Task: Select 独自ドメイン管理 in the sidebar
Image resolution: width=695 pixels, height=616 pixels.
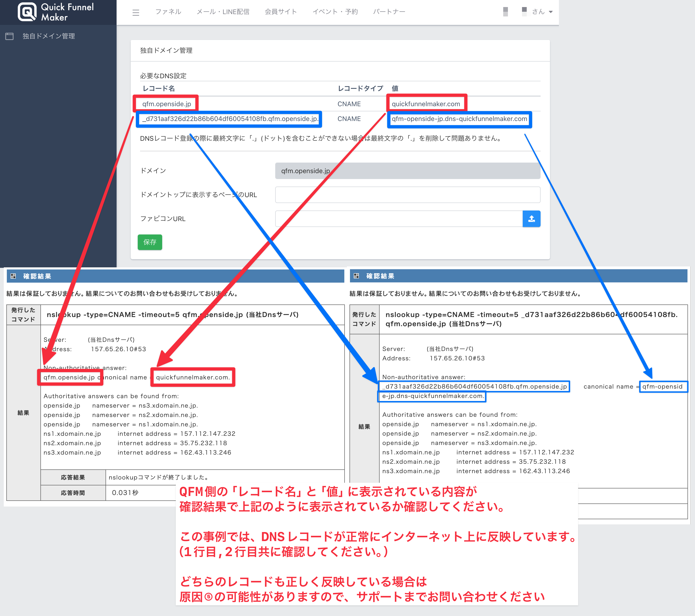Action: click(x=49, y=36)
